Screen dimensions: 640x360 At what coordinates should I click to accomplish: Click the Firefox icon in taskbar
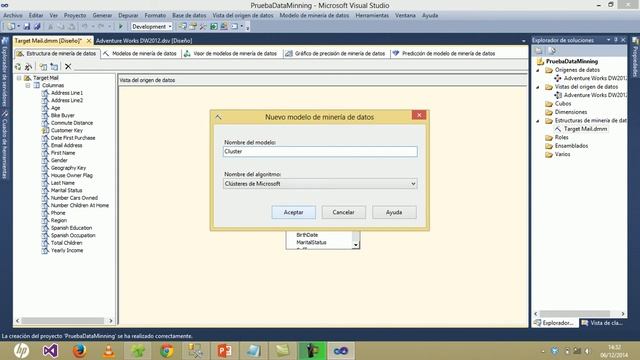tap(79, 351)
